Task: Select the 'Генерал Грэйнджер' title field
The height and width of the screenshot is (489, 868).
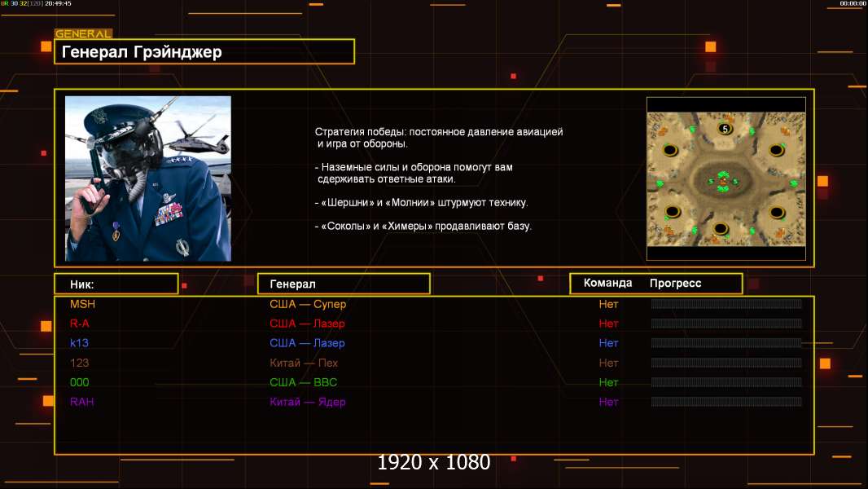Action: click(x=204, y=51)
